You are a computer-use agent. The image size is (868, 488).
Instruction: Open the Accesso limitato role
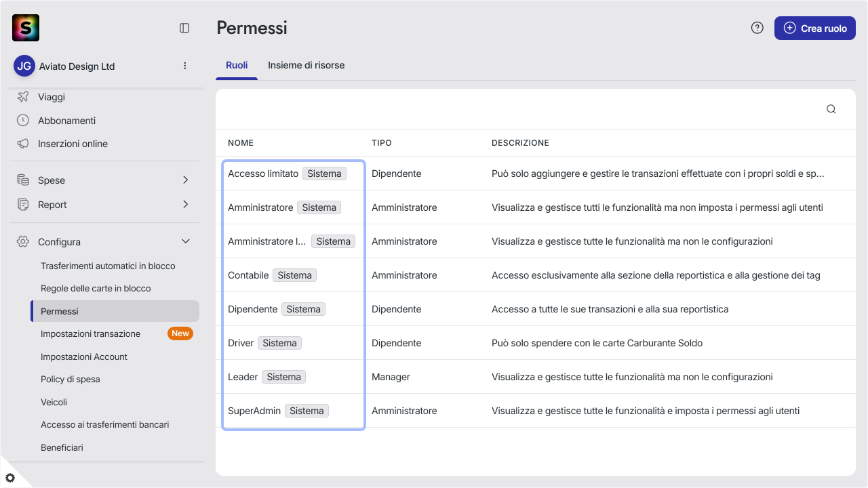(x=263, y=174)
